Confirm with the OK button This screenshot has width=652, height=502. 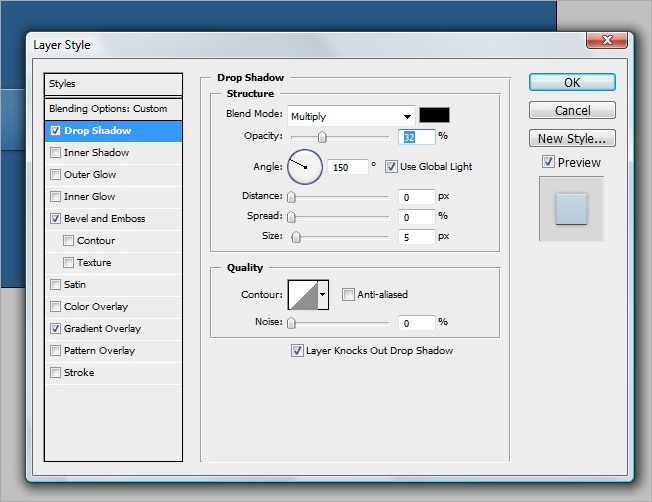[x=572, y=82]
